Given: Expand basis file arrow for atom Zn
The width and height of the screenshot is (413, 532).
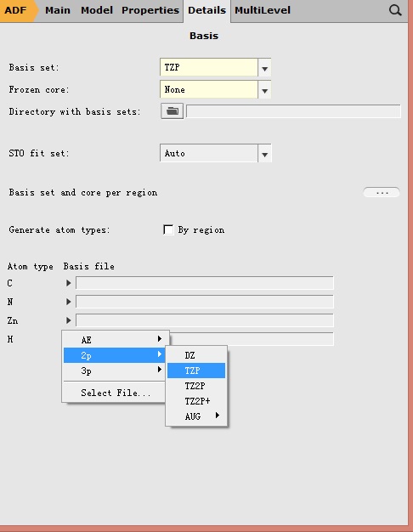Looking at the screenshot, I should pyautogui.click(x=69, y=320).
